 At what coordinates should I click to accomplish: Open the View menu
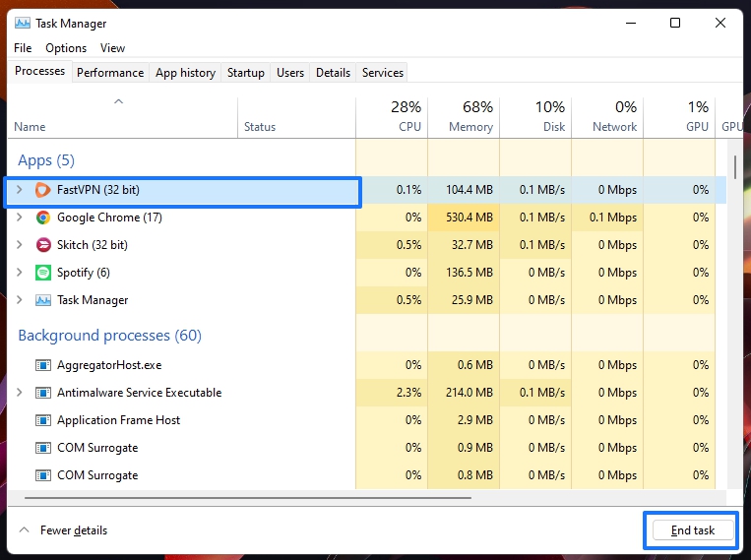click(x=112, y=48)
